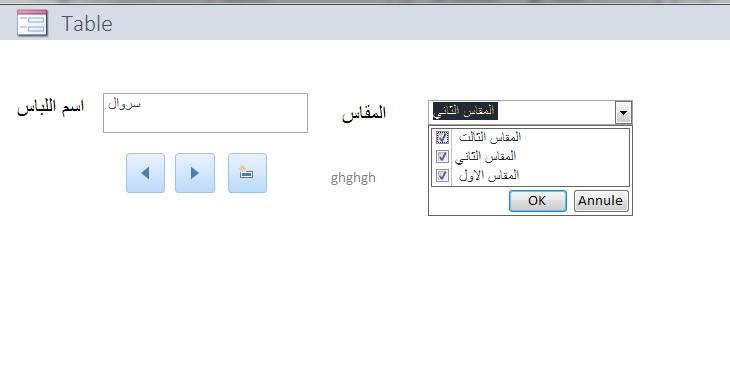Click the اسم اللباس field label
The image size is (730, 369).
coord(51,107)
